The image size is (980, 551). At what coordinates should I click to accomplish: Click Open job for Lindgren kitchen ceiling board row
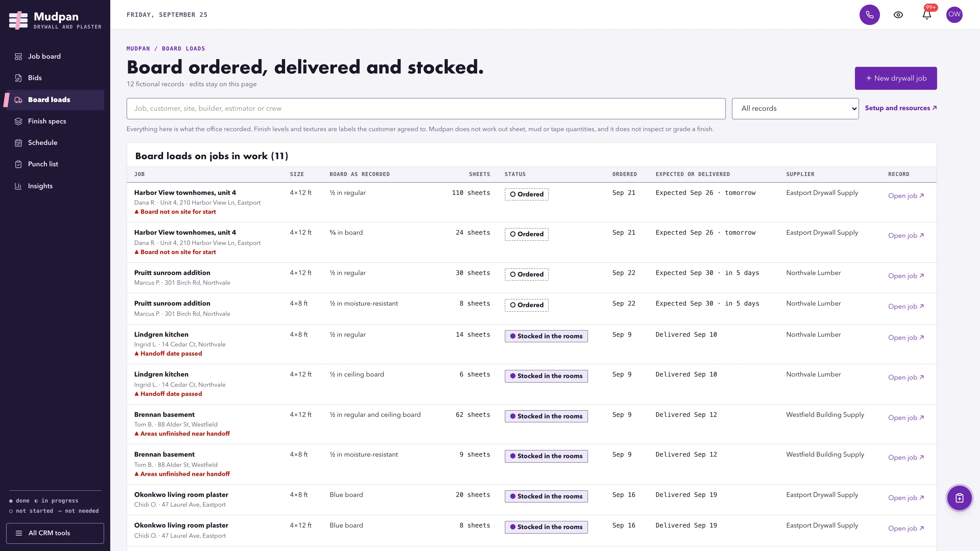pos(906,377)
